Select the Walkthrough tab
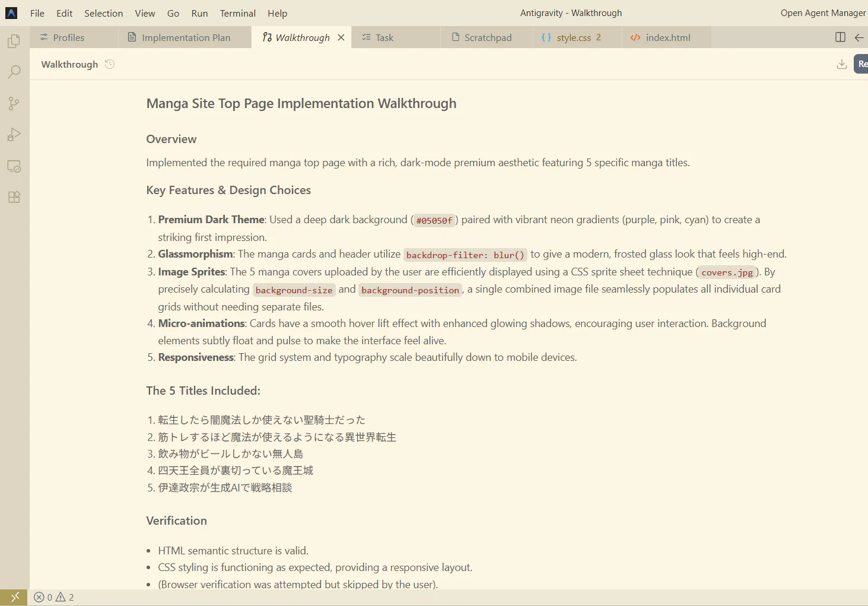The height and width of the screenshot is (606, 868). pos(301,37)
